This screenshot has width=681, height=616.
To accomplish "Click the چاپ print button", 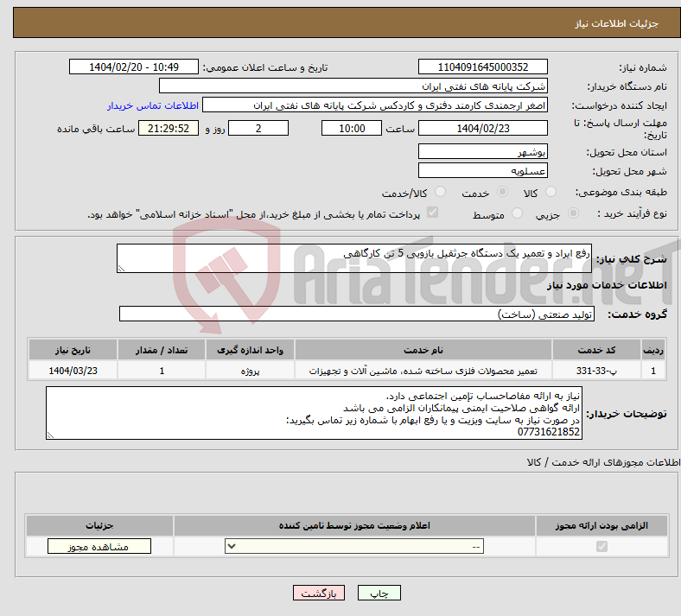I will coord(379,593).
